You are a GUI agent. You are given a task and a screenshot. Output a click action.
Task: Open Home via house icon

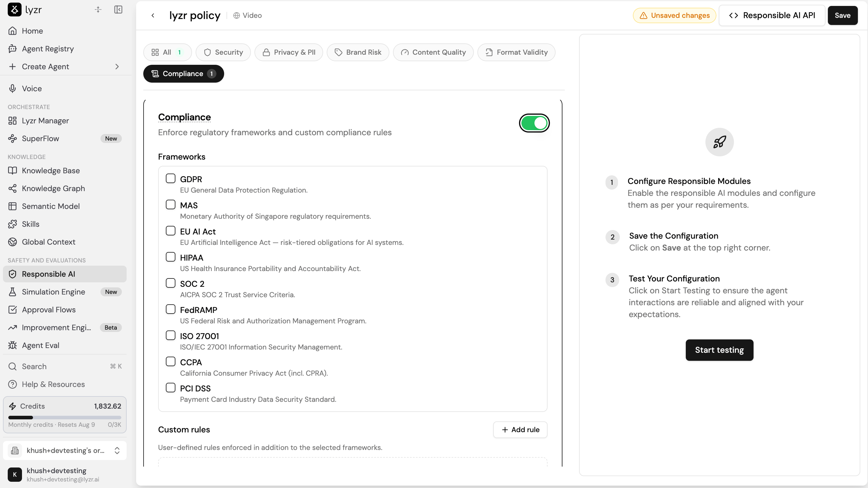coord(12,31)
